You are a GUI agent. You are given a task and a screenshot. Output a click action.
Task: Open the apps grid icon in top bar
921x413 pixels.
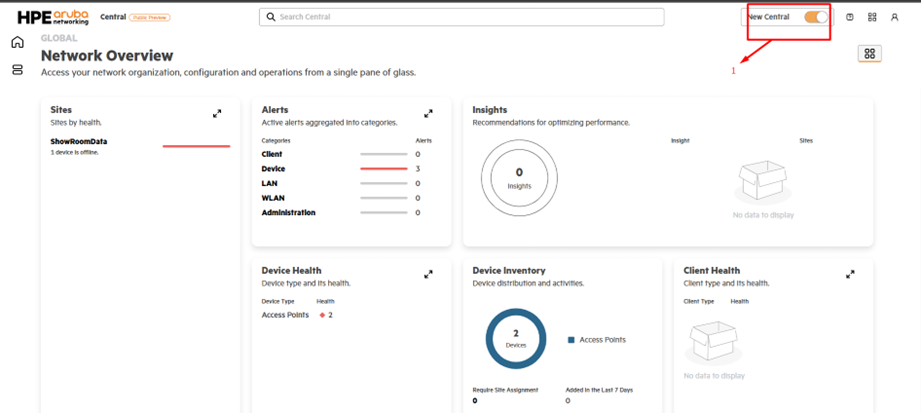(872, 17)
